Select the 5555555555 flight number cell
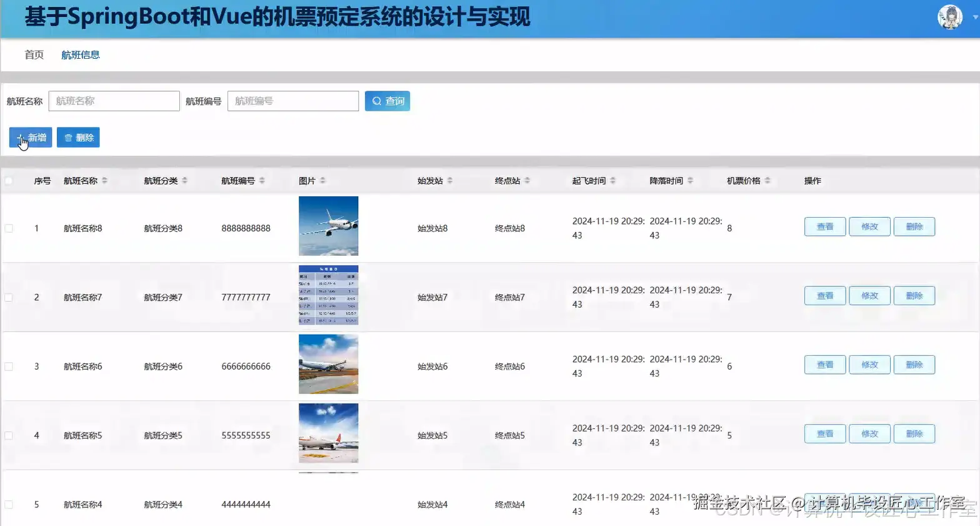This screenshot has height=526, width=980. pyautogui.click(x=246, y=435)
